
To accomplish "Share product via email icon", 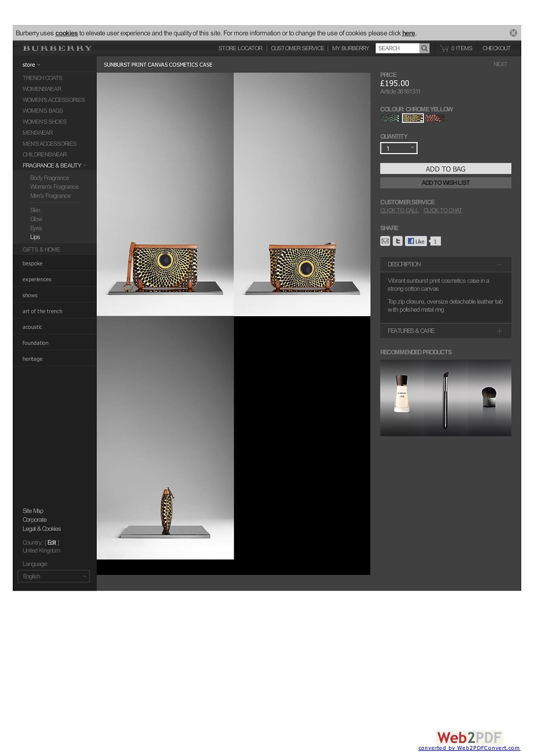I will (385, 241).
